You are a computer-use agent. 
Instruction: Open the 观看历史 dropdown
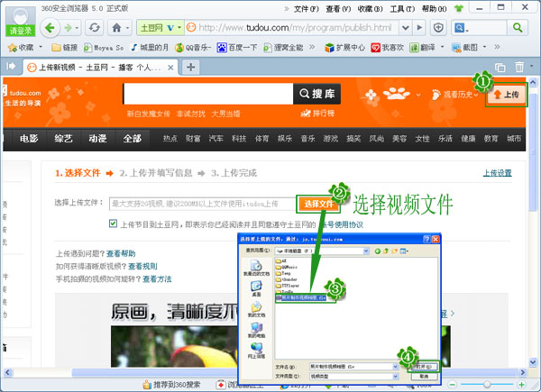pyautogui.click(x=454, y=94)
